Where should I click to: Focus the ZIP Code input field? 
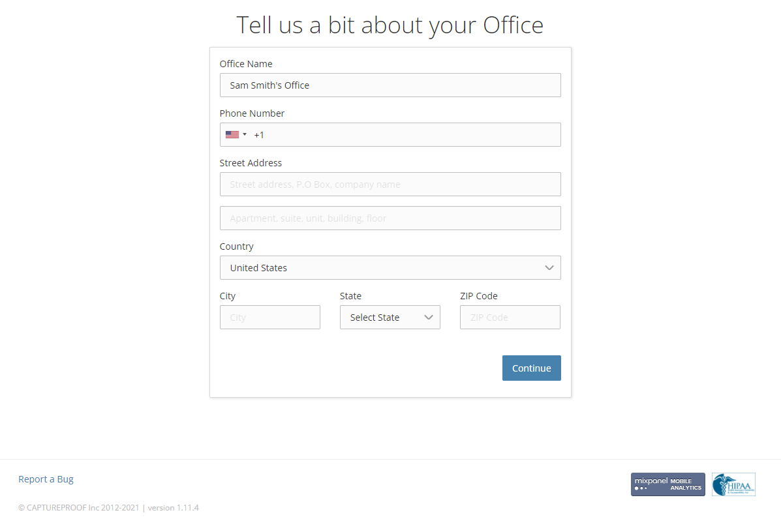pyautogui.click(x=510, y=318)
